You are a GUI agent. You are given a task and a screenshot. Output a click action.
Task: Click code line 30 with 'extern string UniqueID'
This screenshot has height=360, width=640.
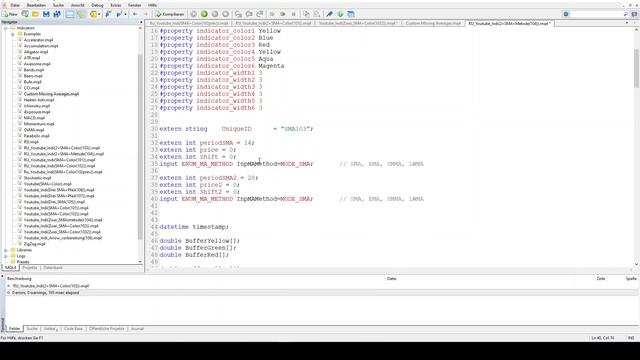[236, 129]
